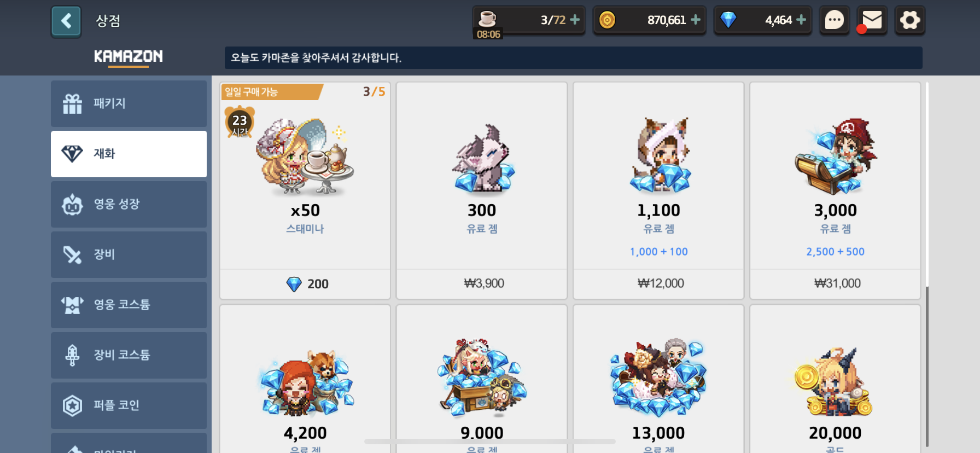Select the 패키지 gift box category

tap(129, 103)
